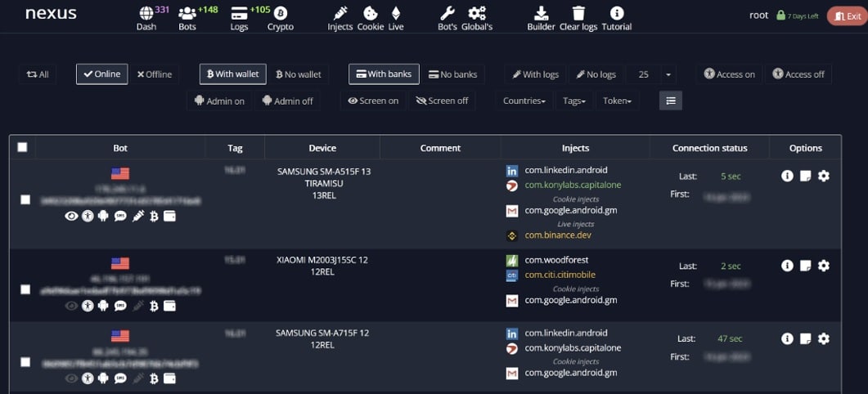Click the No wallet filter
This screenshot has height=394, width=868.
299,74
